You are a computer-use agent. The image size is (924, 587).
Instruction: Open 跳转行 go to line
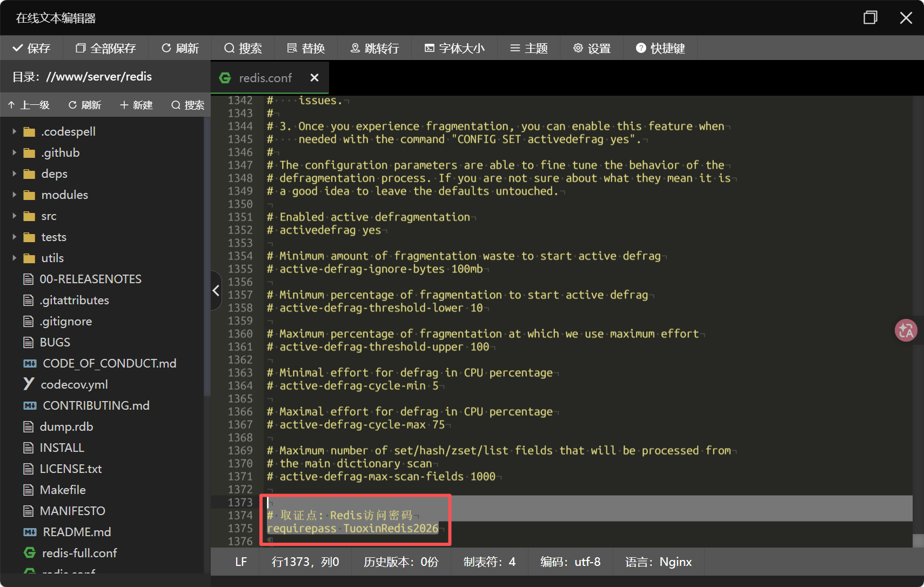coord(374,48)
